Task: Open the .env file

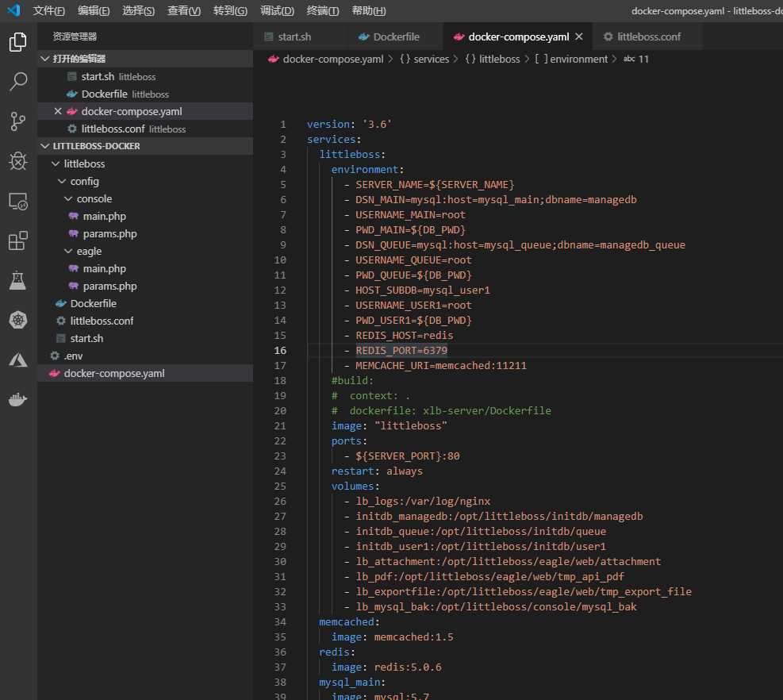Action: click(x=145, y=356)
